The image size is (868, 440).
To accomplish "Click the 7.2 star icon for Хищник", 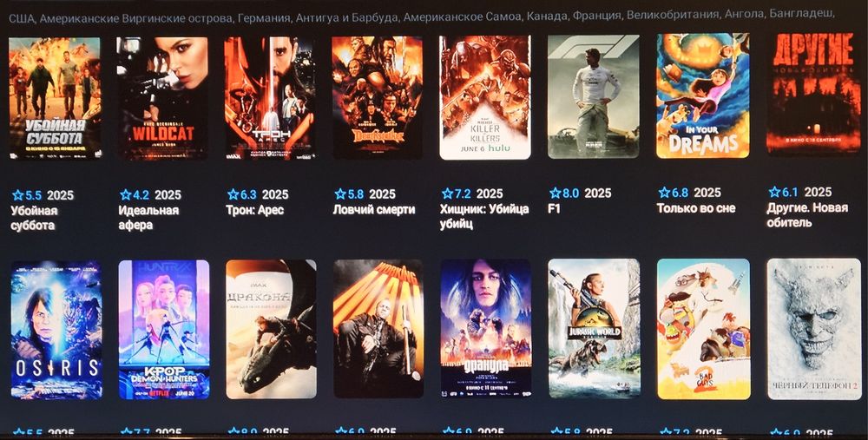I will (x=447, y=194).
